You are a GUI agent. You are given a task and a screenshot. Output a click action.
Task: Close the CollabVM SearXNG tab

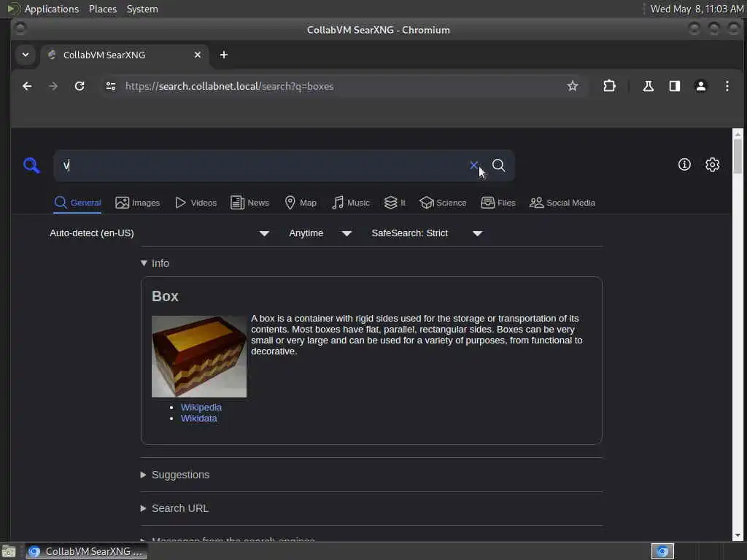197,55
